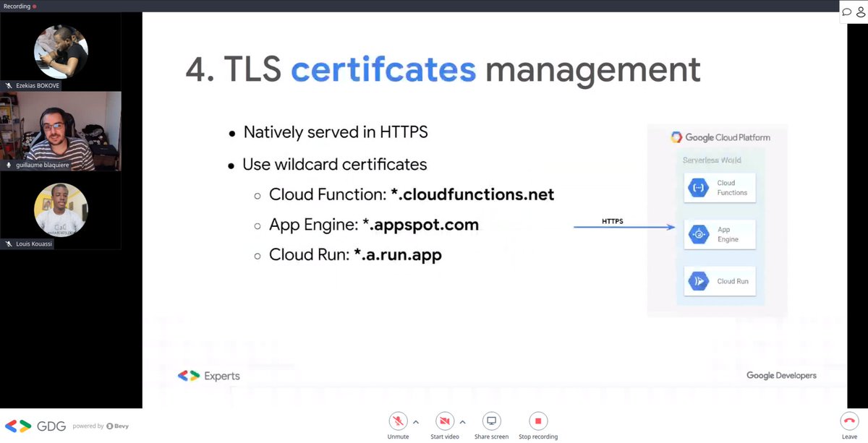868x443 pixels.
Task: Click the powered by Bevy link
Action: pos(100,426)
